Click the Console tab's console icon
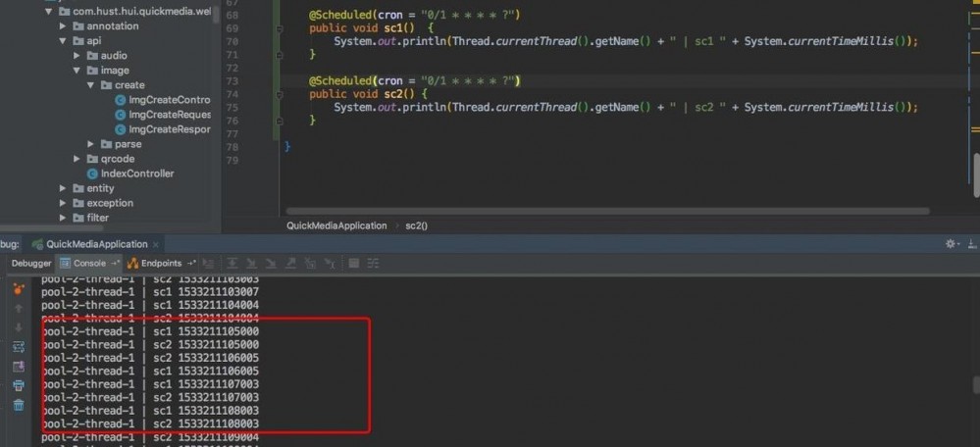The width and height of the screenshot is (980, 447). [x=65, y=264]
